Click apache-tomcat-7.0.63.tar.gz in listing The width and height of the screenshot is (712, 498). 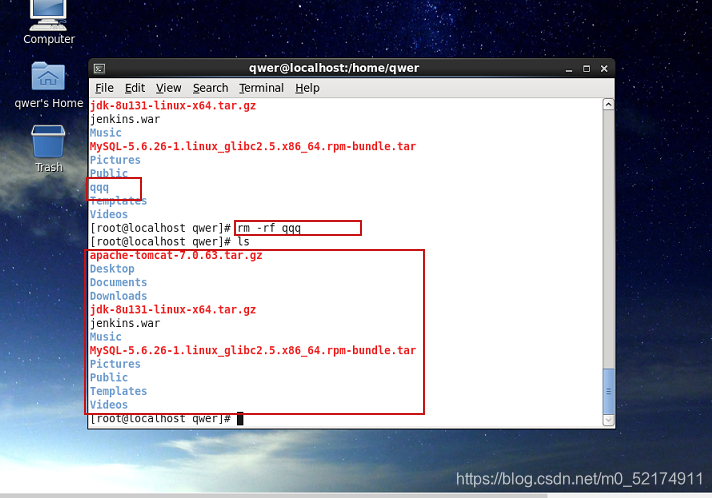point(176,255)
